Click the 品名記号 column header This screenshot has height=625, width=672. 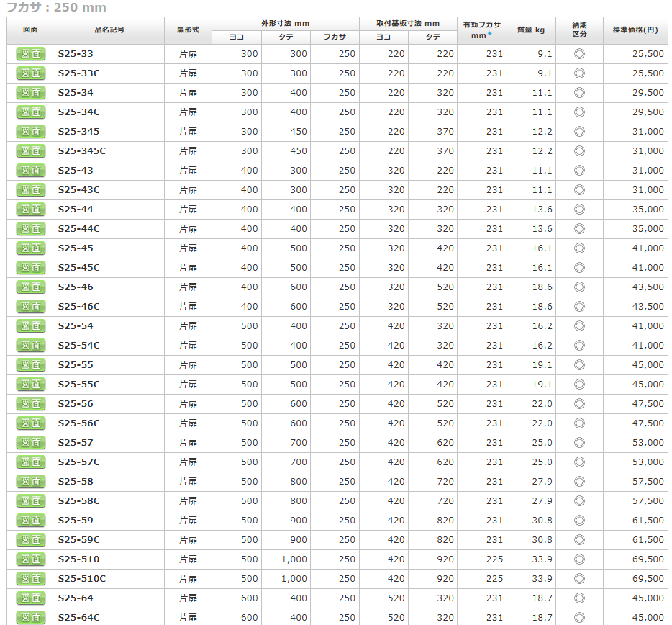(x=109, y=30)
